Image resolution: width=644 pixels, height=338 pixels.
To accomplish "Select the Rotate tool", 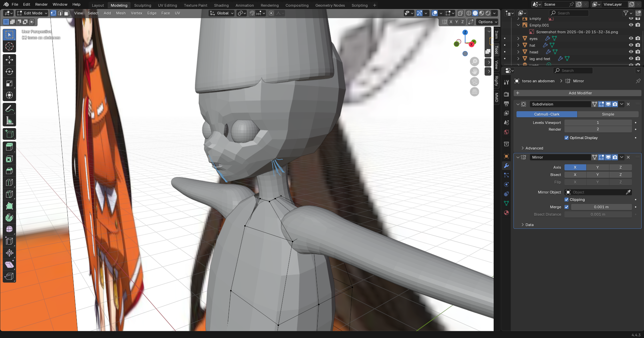I will coord(9,72).
